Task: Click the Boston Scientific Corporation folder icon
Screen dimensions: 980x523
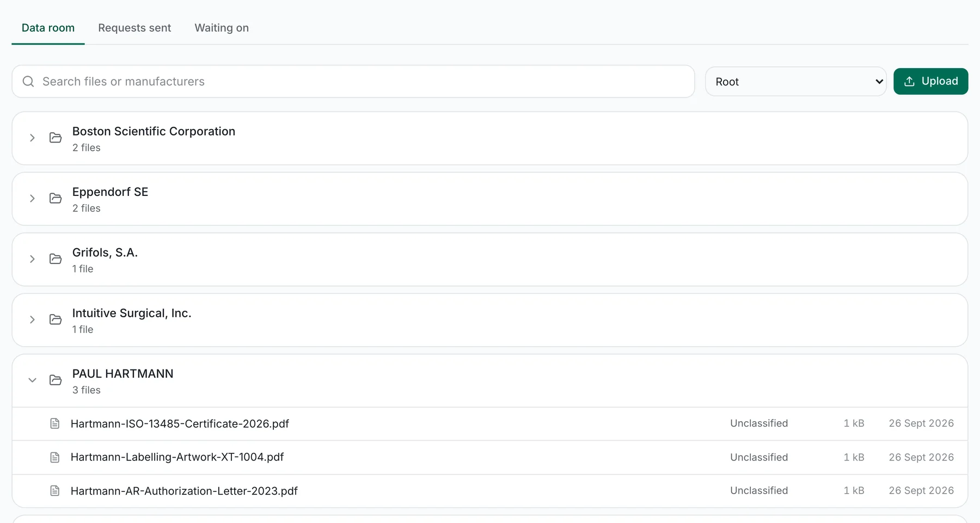Action: pyautogui.click(x=56, y=138)
